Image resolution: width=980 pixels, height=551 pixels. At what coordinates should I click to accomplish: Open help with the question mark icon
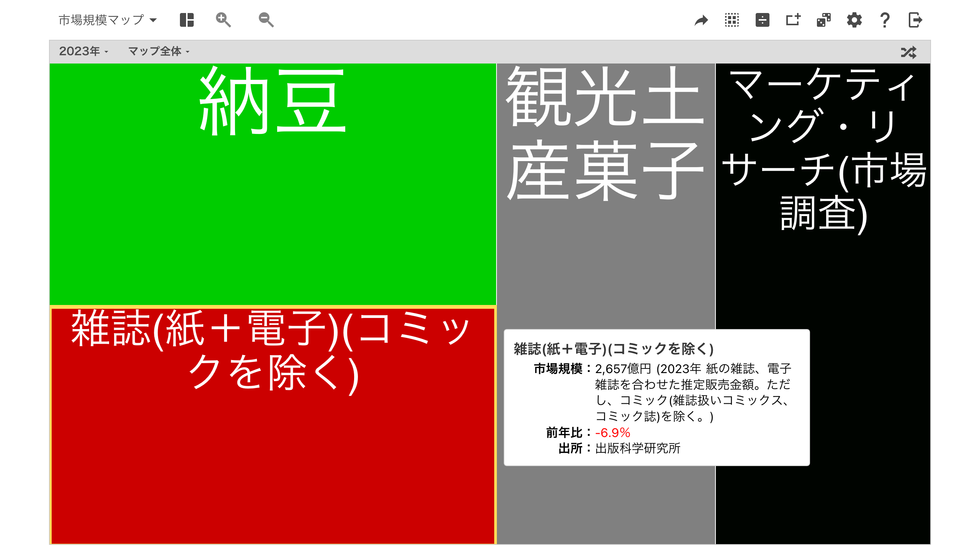pyautogui.click(x=885, y=20)
